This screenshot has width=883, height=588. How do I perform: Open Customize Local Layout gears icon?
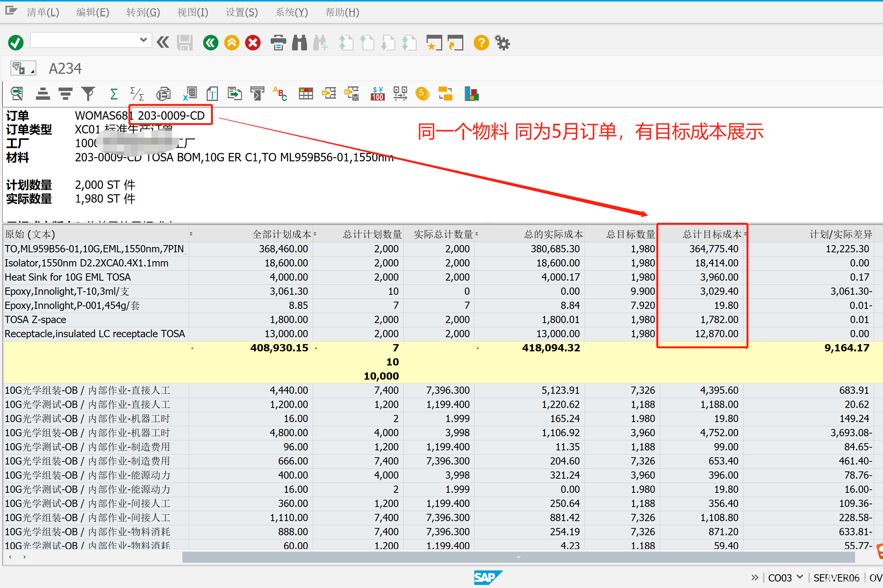point(502,42)
